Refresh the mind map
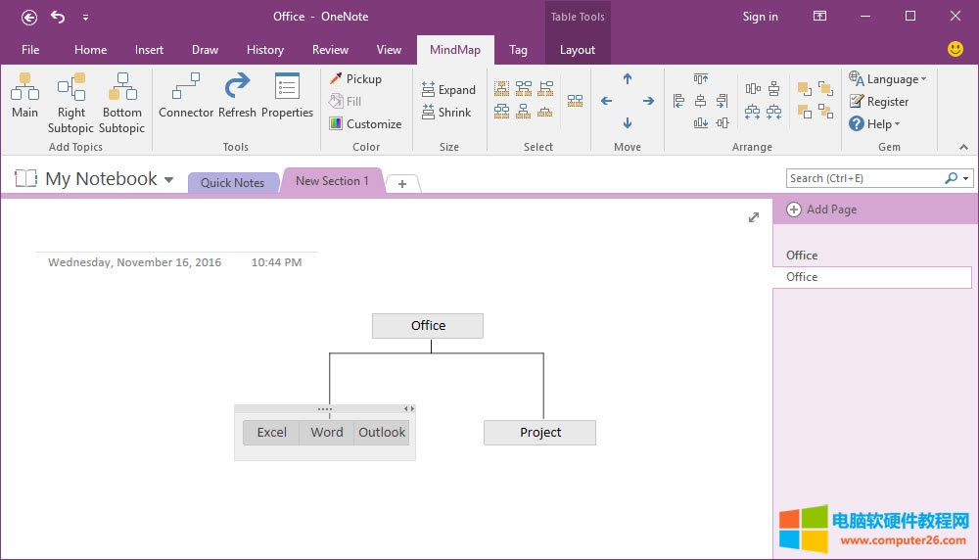This screenshot has height=560, width=979. 237,98
